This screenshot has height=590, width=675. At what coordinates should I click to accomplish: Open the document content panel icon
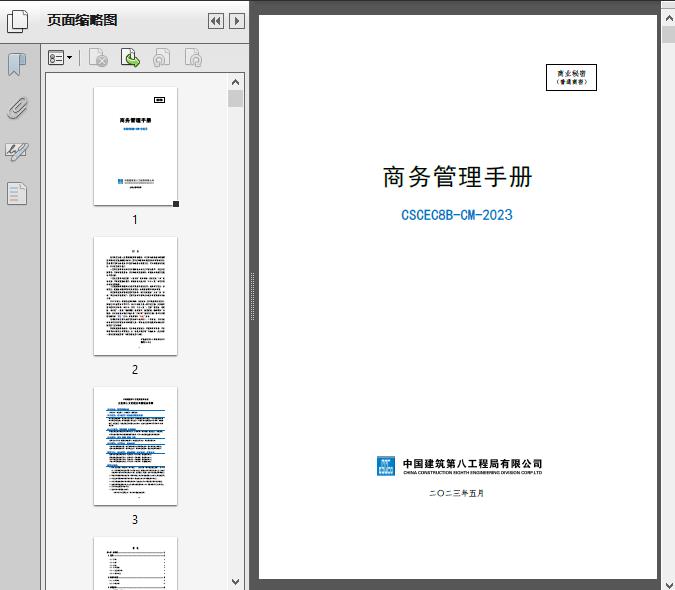(x=17, y=193)
